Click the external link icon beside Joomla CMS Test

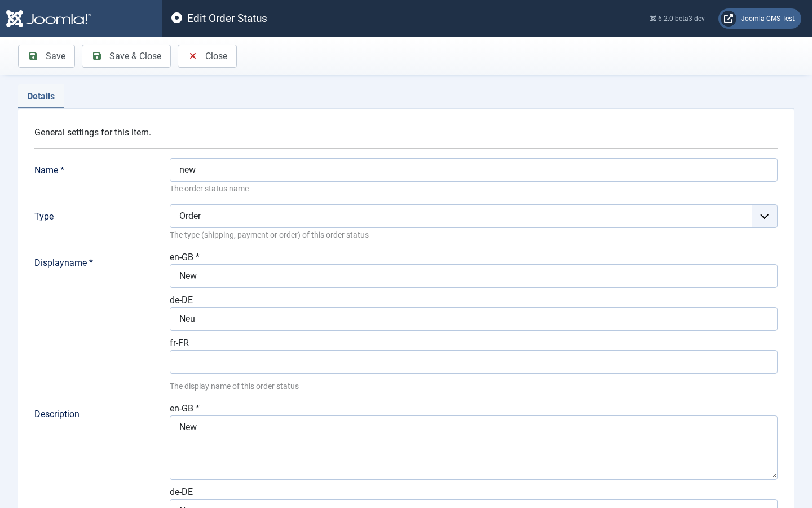coord(729,19)
